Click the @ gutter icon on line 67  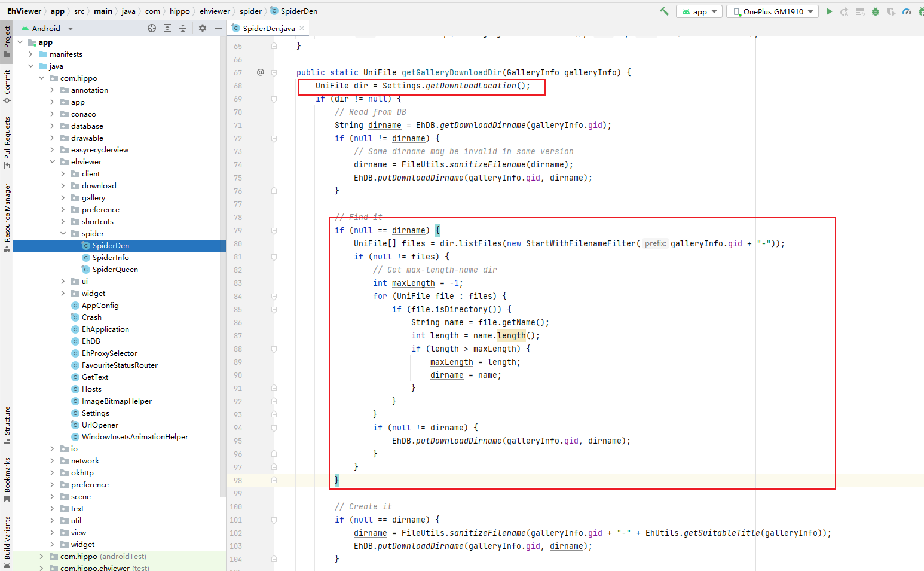coord(260,72)
